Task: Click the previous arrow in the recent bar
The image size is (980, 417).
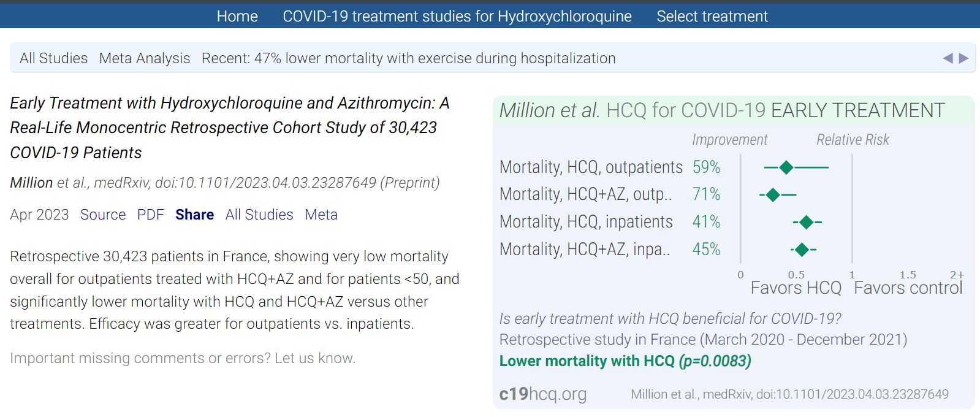Action: [948, 58]
